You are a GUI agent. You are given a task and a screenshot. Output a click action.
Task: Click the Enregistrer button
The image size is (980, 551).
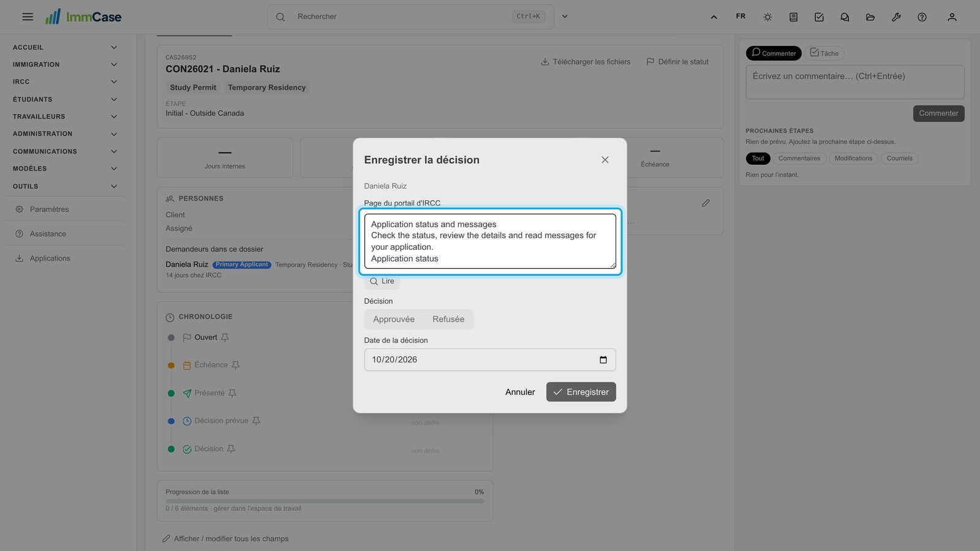pos(581,392)
